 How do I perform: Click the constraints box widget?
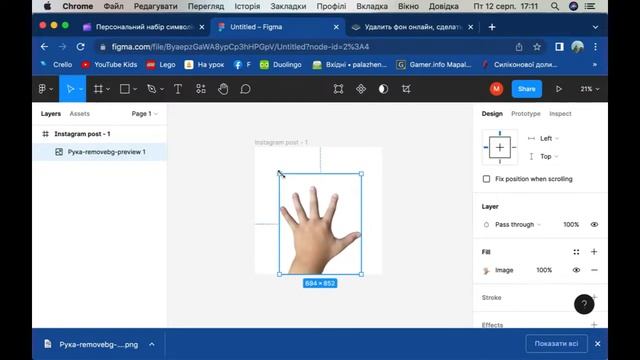point(500,147)
